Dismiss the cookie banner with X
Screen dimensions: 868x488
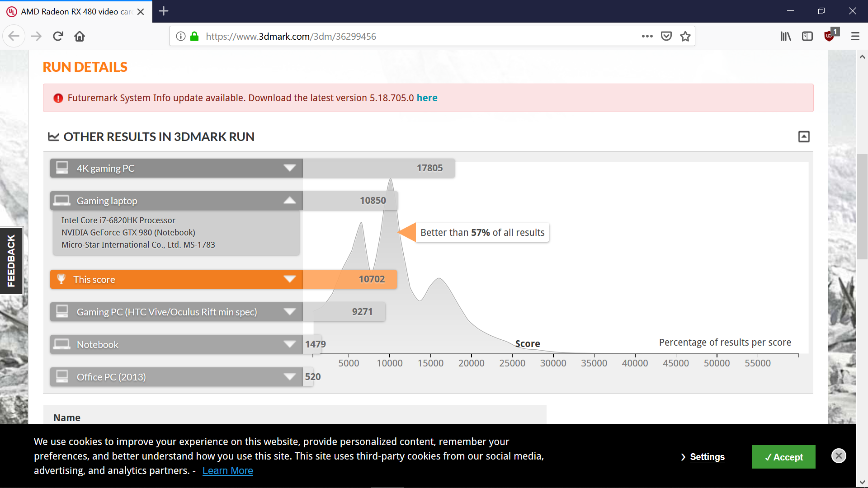(x=839, y=455)
